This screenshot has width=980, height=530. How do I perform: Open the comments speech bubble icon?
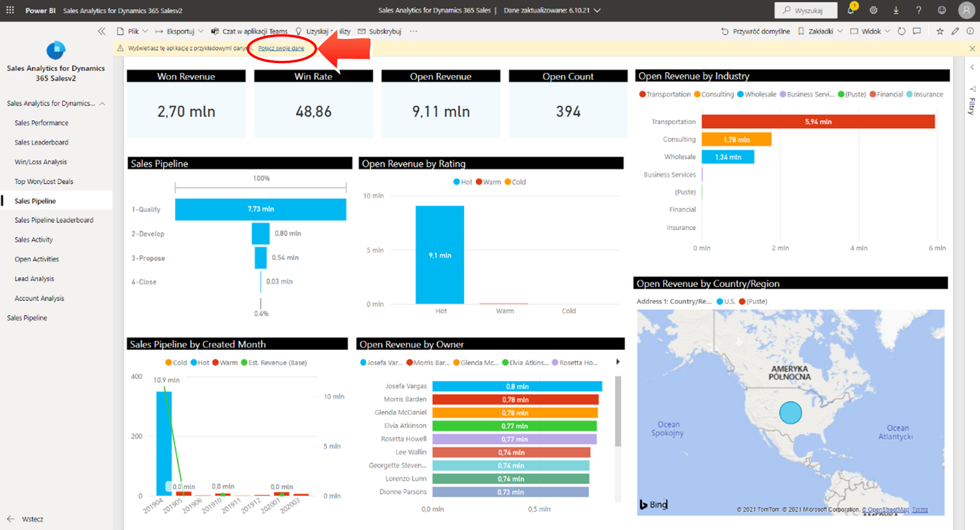pos(917,31)
